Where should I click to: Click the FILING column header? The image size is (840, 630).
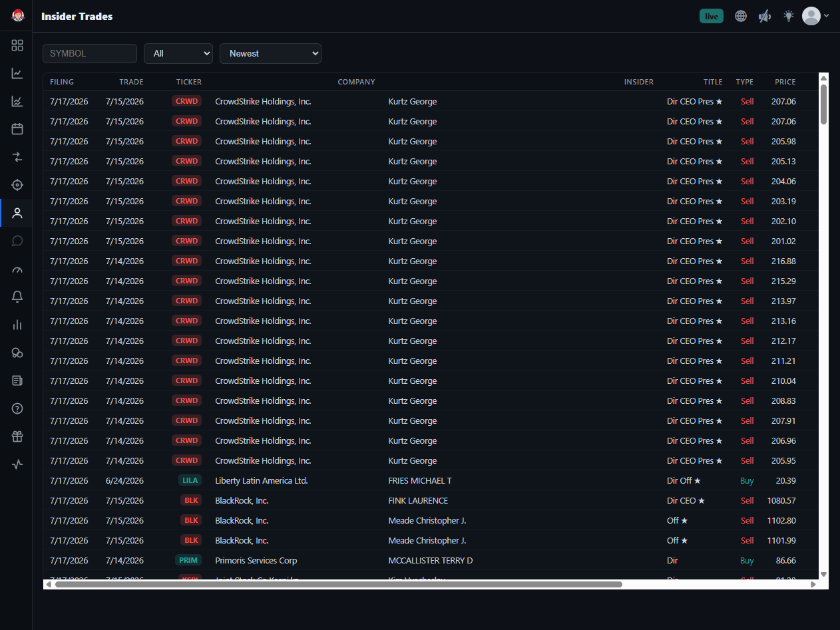62,82
